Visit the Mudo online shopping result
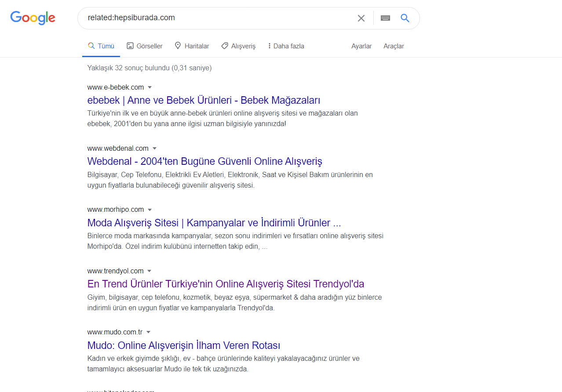The height and width of the screenshot is (392, 562). click(184, 345)
